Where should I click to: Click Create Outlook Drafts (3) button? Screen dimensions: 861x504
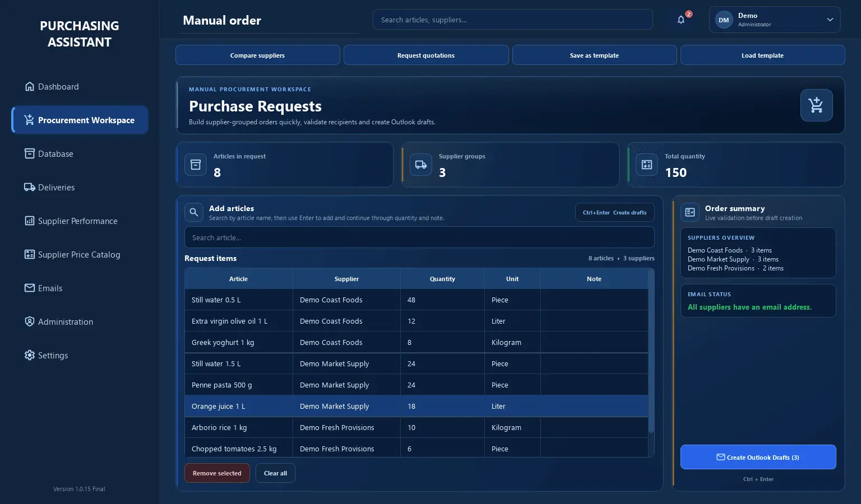pos(758,457)
